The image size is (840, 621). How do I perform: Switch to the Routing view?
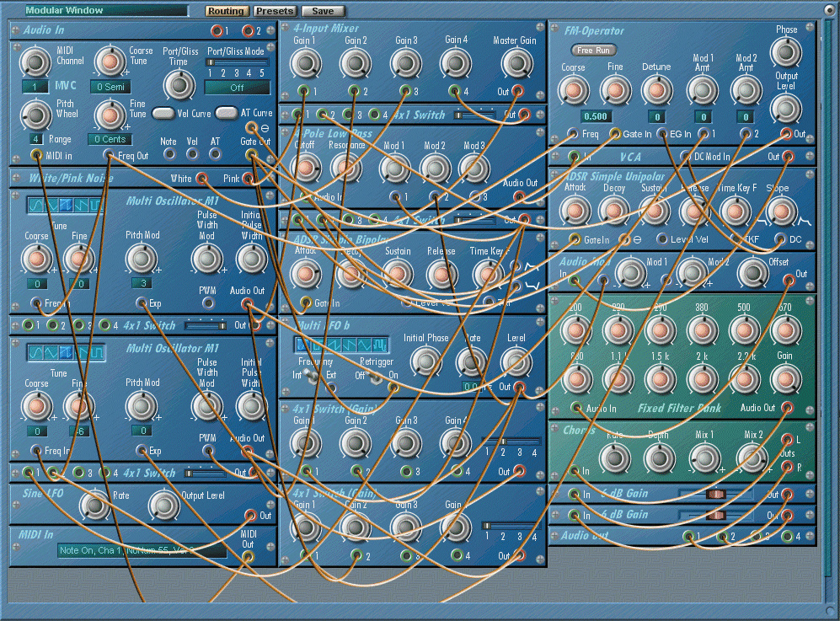226,11
